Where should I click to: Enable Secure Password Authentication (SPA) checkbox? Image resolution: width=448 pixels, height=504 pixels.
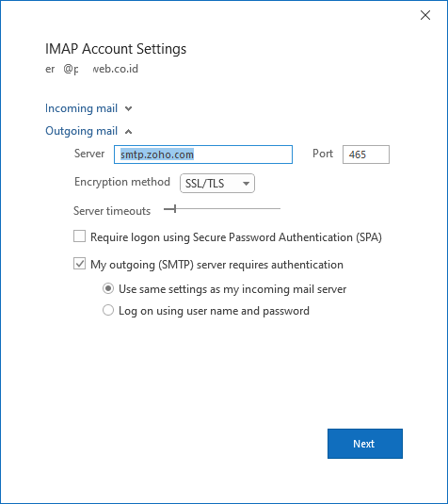80,236
